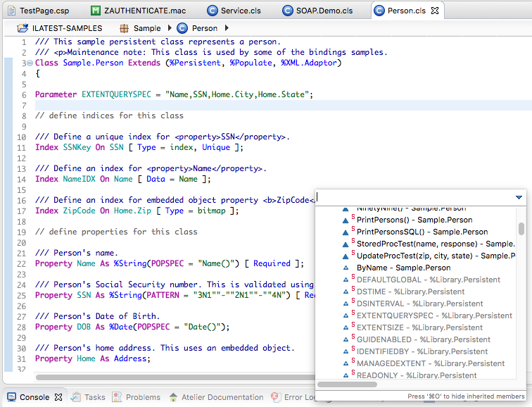Screen dimensions: 532x407
Task: Click line 6 Parameter EXTENTQUERYSPEC code
Action: [174, 94]
